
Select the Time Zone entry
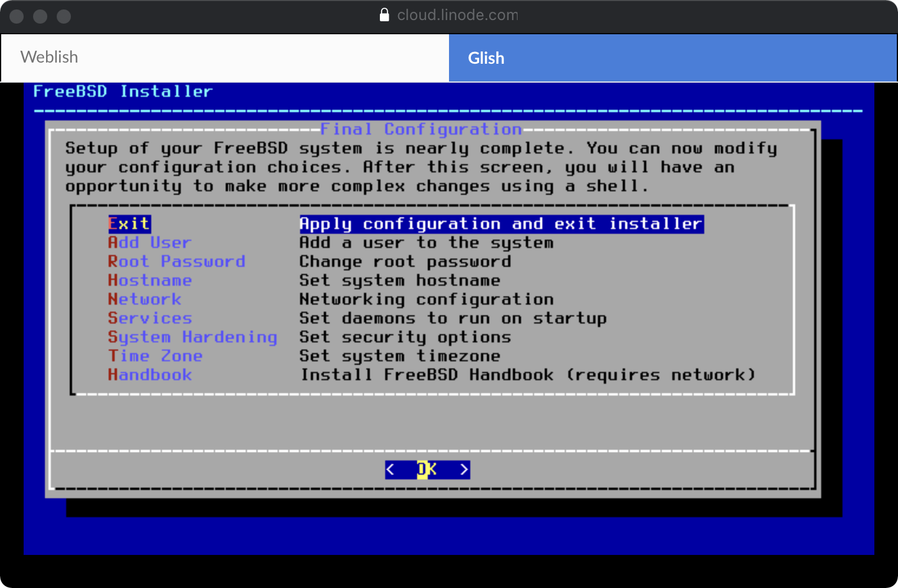point(155,356)
